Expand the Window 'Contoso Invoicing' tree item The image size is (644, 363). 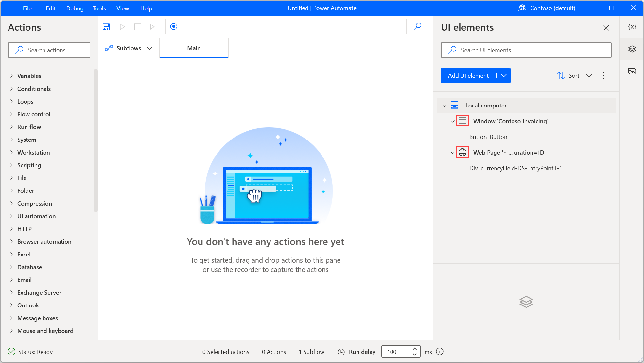[x=452, y=121]
